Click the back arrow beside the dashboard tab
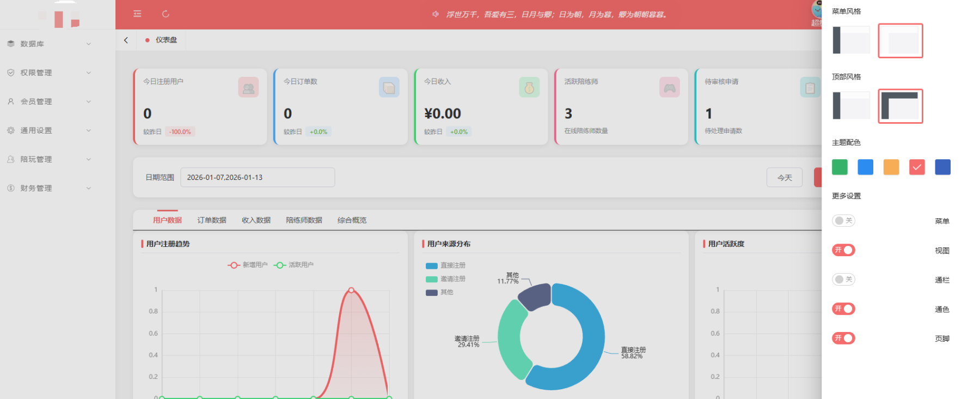This screenshot has width=980, height=399. [x=126, y=40]
